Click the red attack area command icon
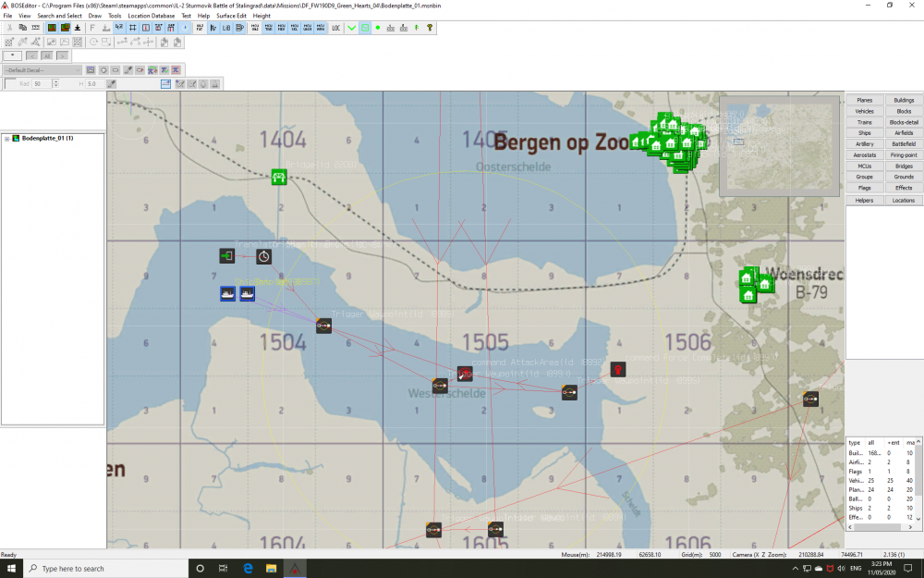Image resolution: width=924 pixels, height=578 pixels. point(465,374)
